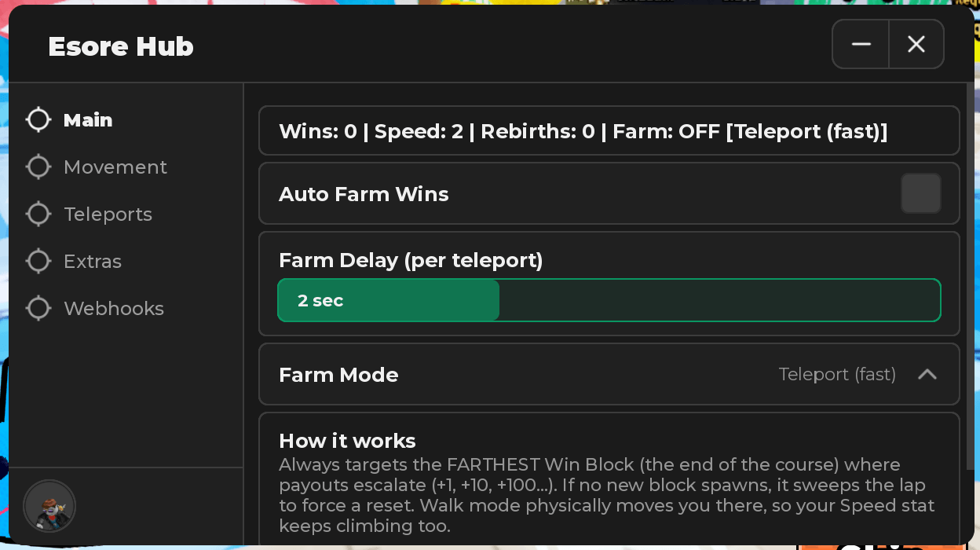
Task: Select the crosshair icon beside Teleports
Action: tap(38, 214)
